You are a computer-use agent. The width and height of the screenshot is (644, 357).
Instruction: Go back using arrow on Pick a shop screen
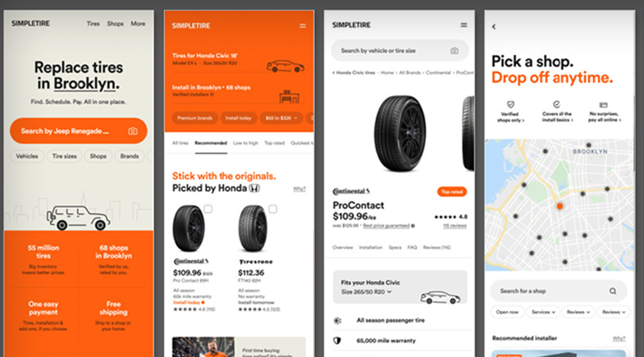(494, 27)
